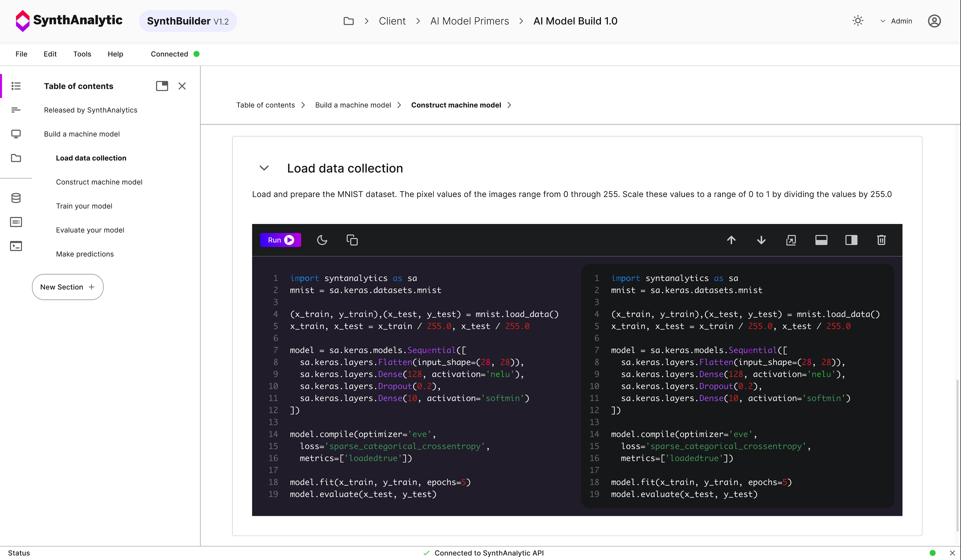961x560 pixels.
Task: Open cell in external window icon
Action: click(791, 240)
